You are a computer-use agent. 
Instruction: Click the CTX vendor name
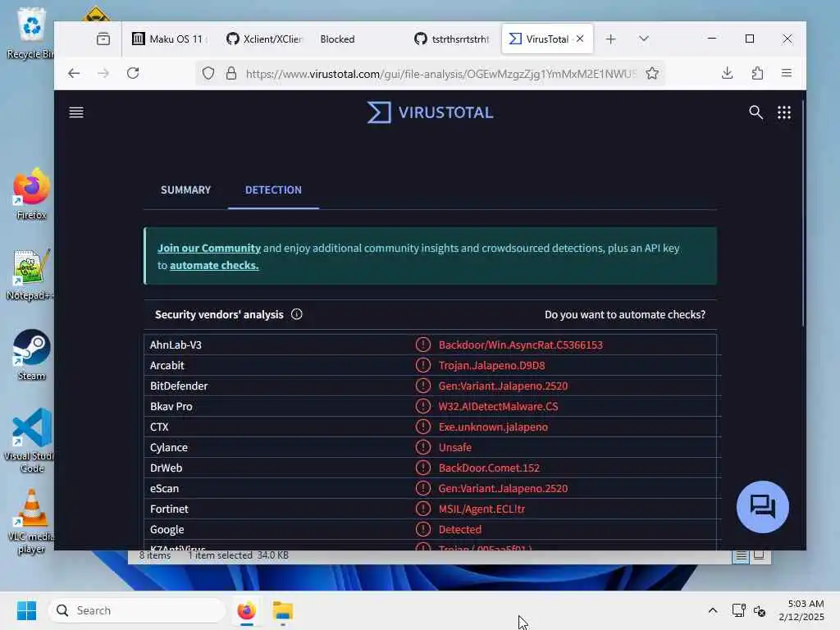[x=159, y=427]
